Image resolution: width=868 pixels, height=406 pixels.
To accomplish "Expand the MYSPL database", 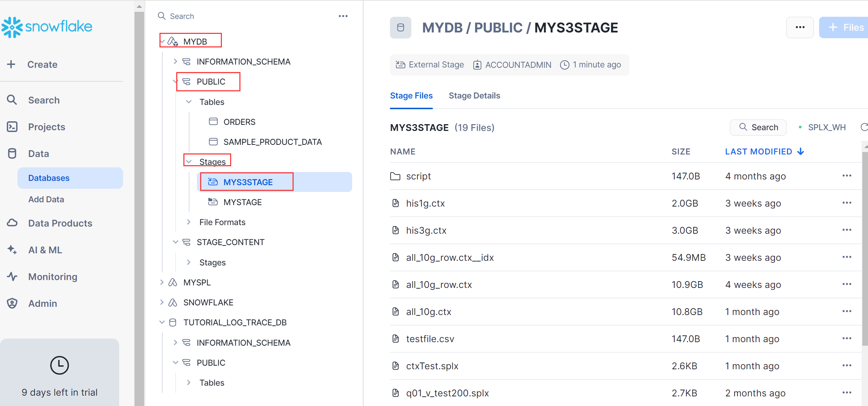I will click(x=162, y=283).
